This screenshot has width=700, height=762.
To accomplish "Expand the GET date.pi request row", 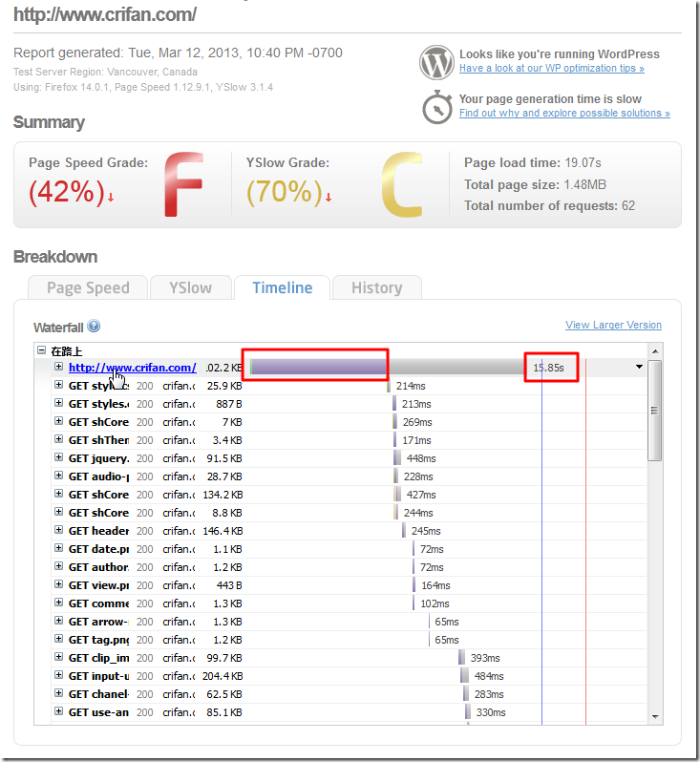I will (59, 548).
